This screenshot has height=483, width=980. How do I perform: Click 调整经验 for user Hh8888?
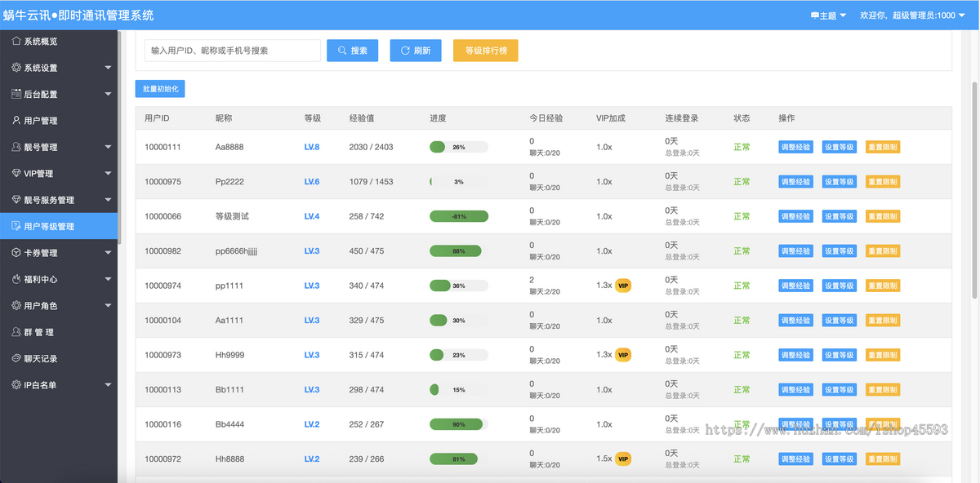tap(795, 459)
